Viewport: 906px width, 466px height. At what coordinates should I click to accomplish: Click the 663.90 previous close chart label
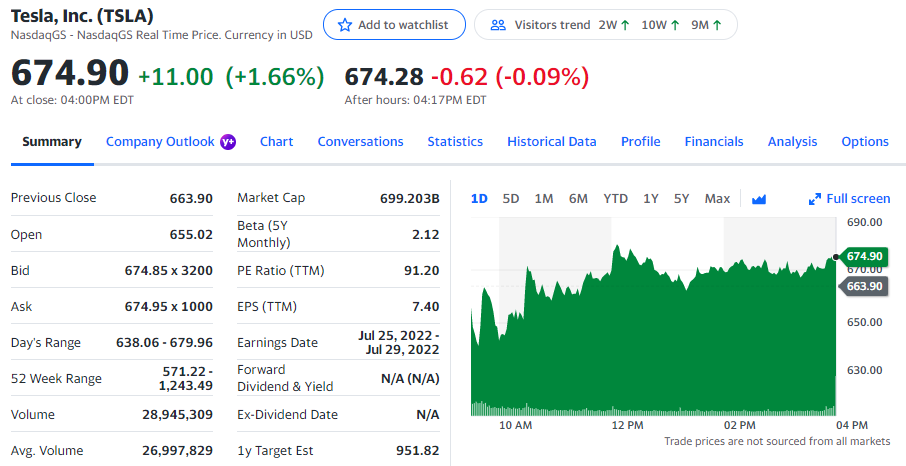tap(863, 286)
